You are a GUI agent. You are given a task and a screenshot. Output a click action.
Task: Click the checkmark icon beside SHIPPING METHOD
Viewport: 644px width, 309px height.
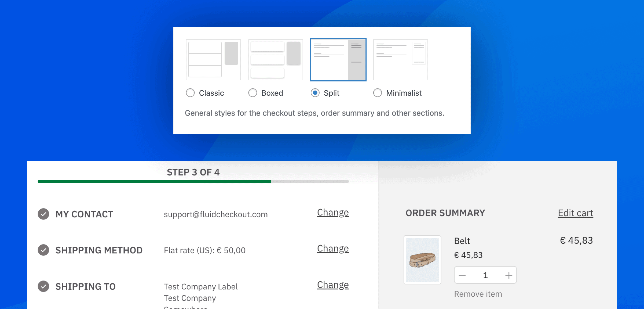pyautogui.click(x=43, y=250)
